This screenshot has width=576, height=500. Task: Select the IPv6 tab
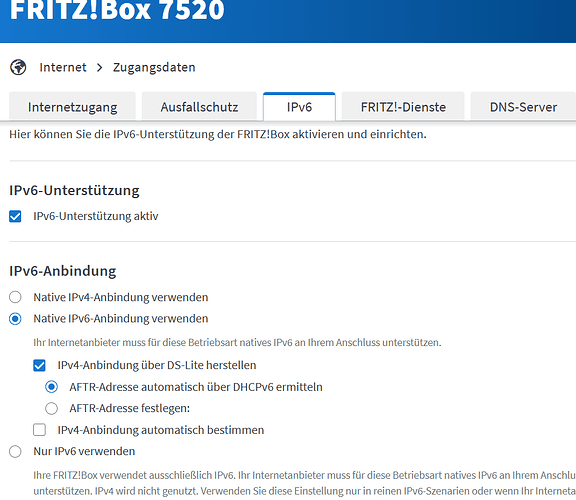(x=299, y=107)
